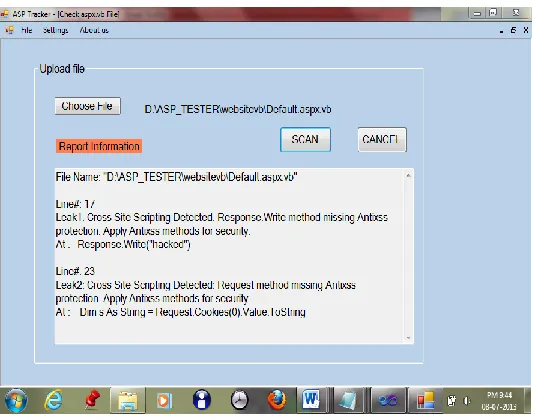This screenshot has height=420, width=534.
Task: Launch Firefox from the taskbar
Action: [277, 400]
